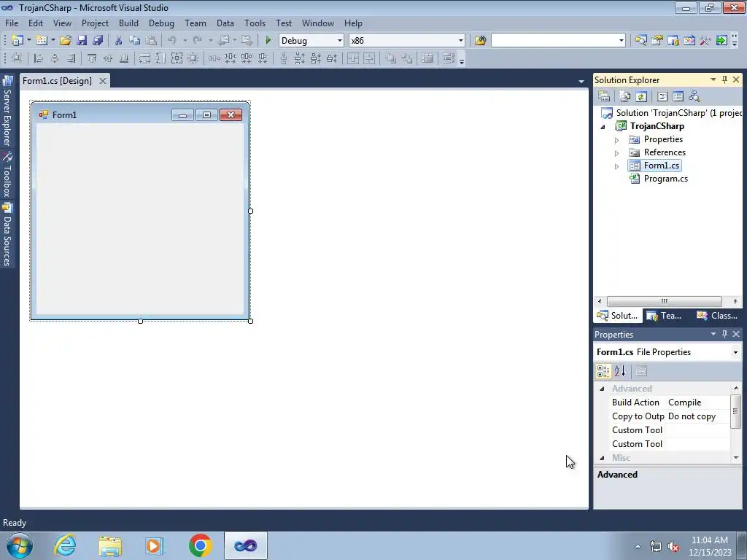Click the Open File folder icon
This screenshot has height=560, width=747.
point(66,41)
